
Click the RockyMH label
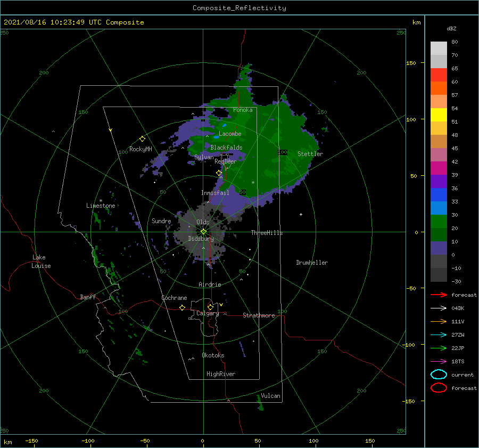(141, 149)
